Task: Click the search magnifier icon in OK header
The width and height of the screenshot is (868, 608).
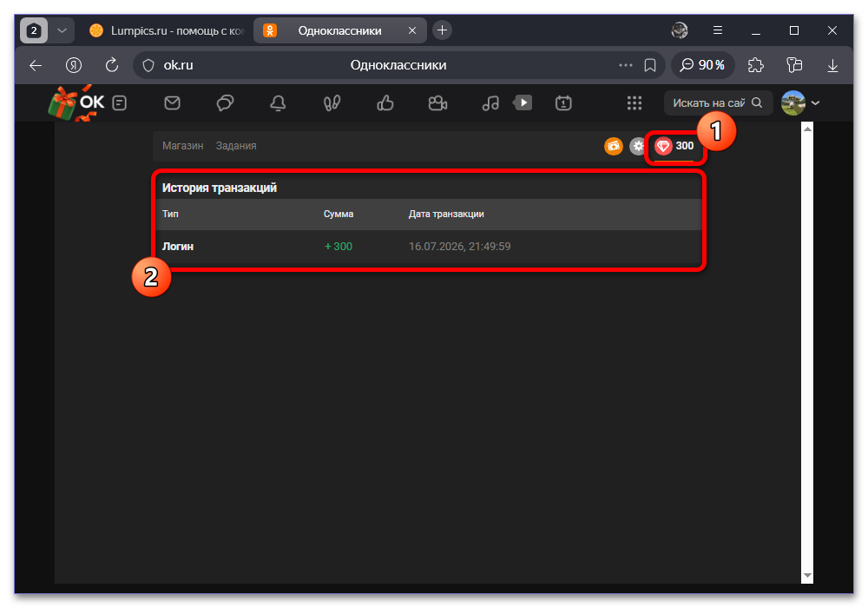Action: coord(757,103)
